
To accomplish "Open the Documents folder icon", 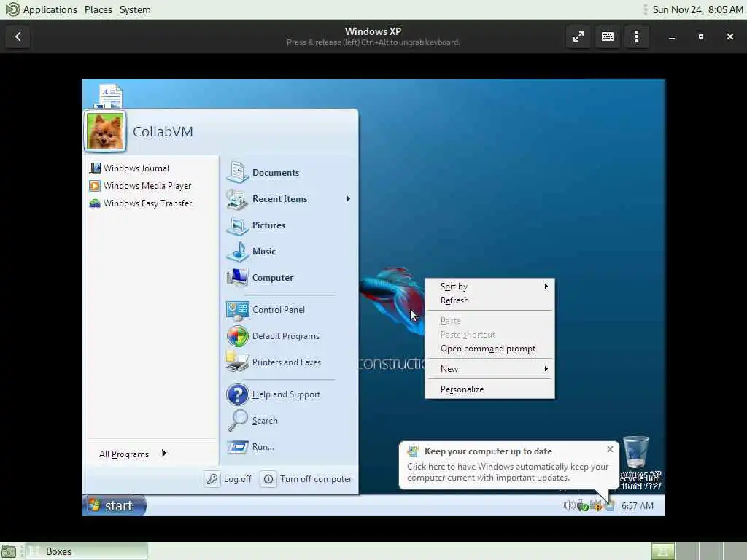I will pyautogui.click(x=237, y=172).
